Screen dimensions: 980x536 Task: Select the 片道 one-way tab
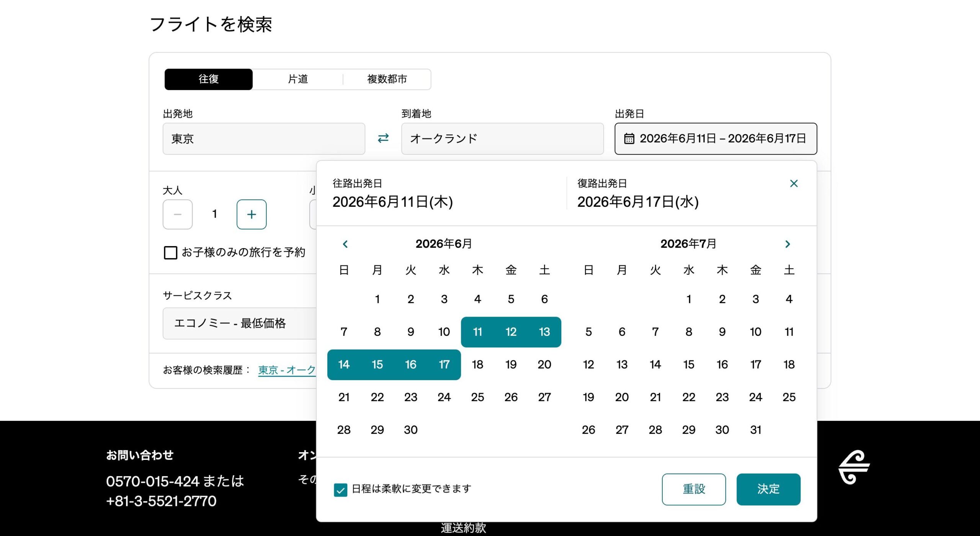pos(298,79)
